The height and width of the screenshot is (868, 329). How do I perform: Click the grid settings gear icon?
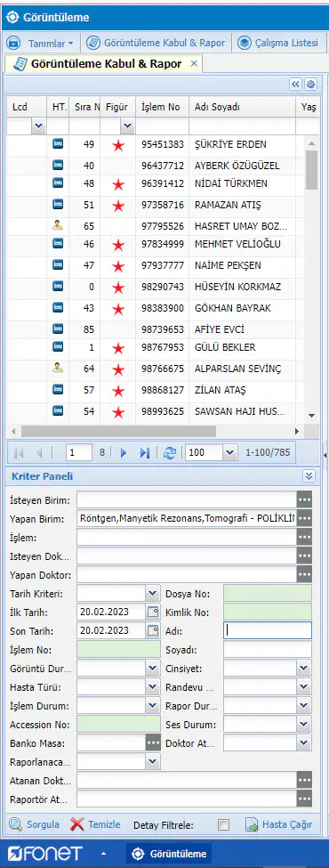(x=310, y=85)
